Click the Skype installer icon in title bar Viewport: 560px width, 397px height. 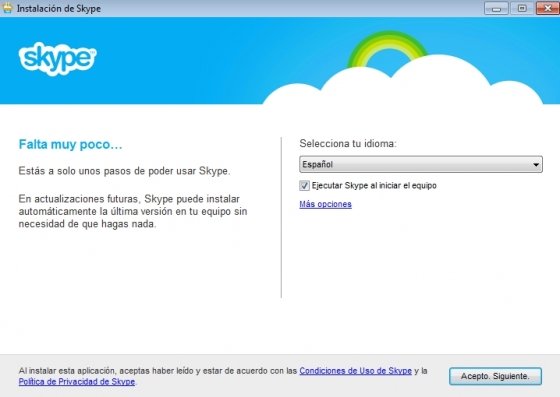tap(7, 8)
